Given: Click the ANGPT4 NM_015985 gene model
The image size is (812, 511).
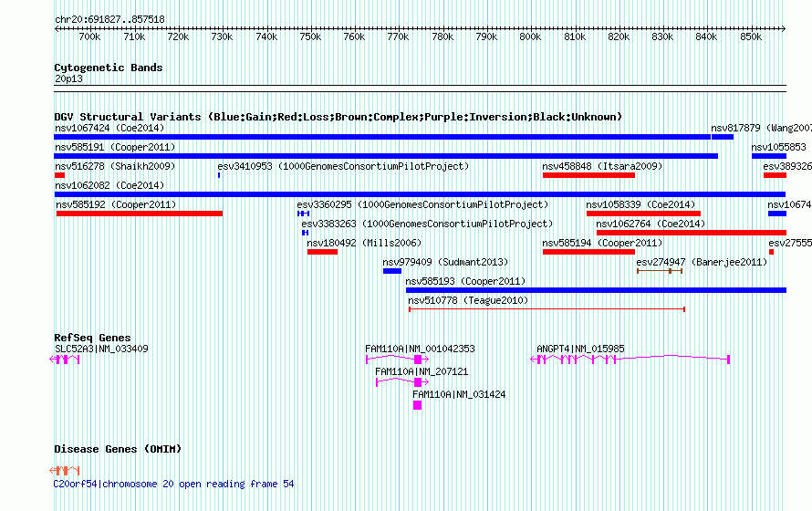Looking at the screenshot, I should [x=630, y=360].
